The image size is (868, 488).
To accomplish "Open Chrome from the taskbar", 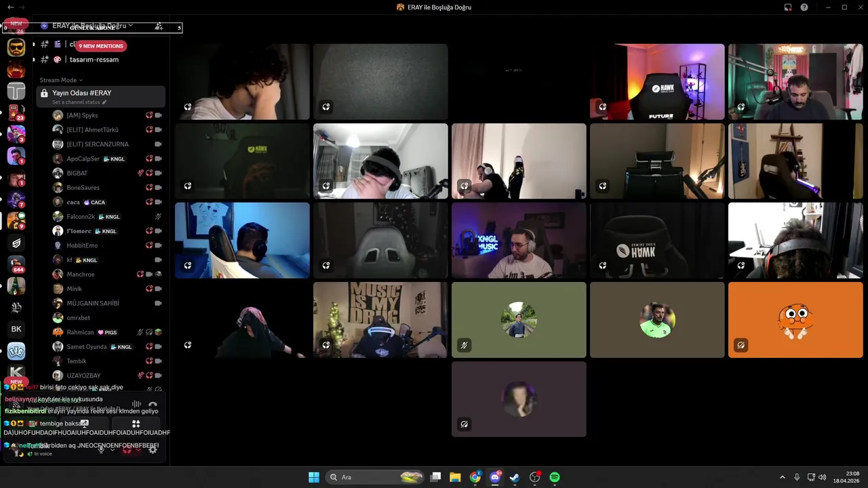I will tap(475, 477).
